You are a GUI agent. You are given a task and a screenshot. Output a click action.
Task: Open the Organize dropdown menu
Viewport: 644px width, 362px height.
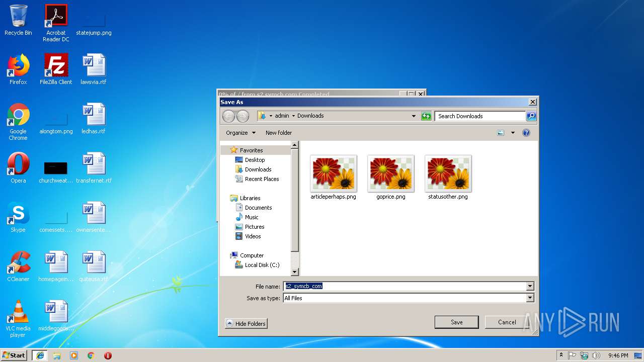(x=240, y=133)
